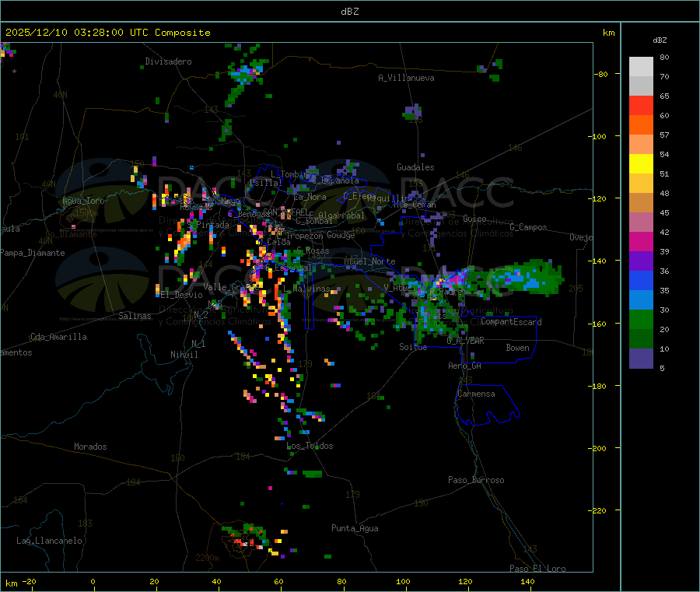Click the Carmensa map label
The image size is (700, 592).
click(476, 394)
